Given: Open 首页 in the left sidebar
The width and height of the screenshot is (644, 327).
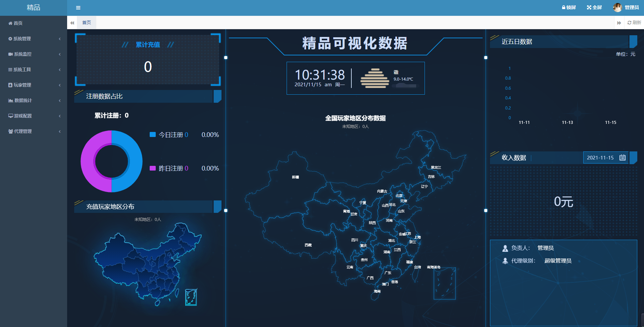Looking at the screenshot, I should pyautogui.click(x=18, y=23).
